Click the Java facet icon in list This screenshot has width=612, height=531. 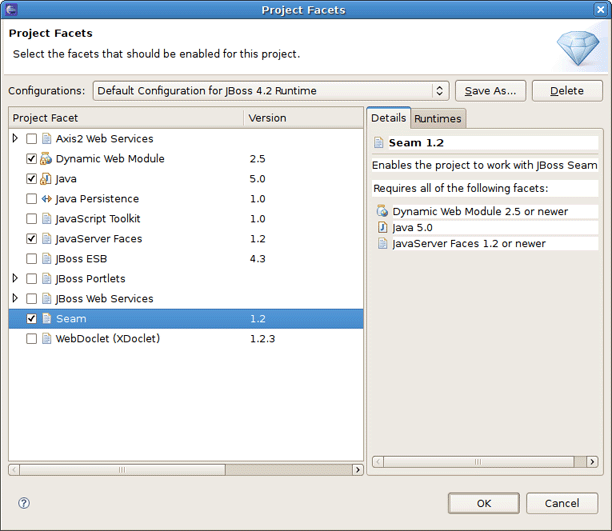(x=46, y=179)
